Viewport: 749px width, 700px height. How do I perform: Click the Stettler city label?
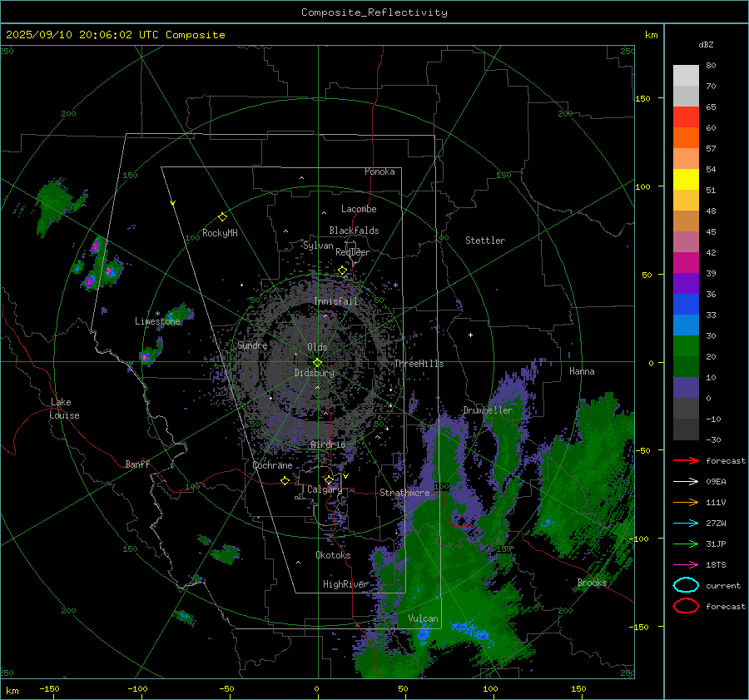point(485,241)
